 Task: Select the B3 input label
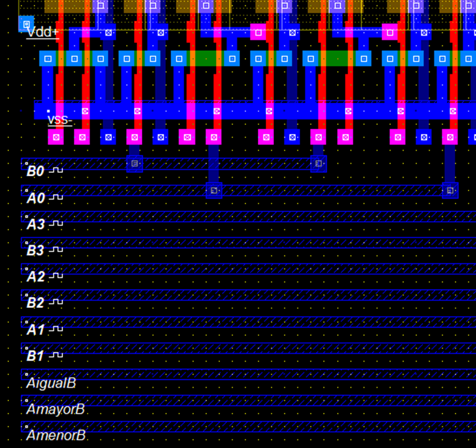click(36, 251)
